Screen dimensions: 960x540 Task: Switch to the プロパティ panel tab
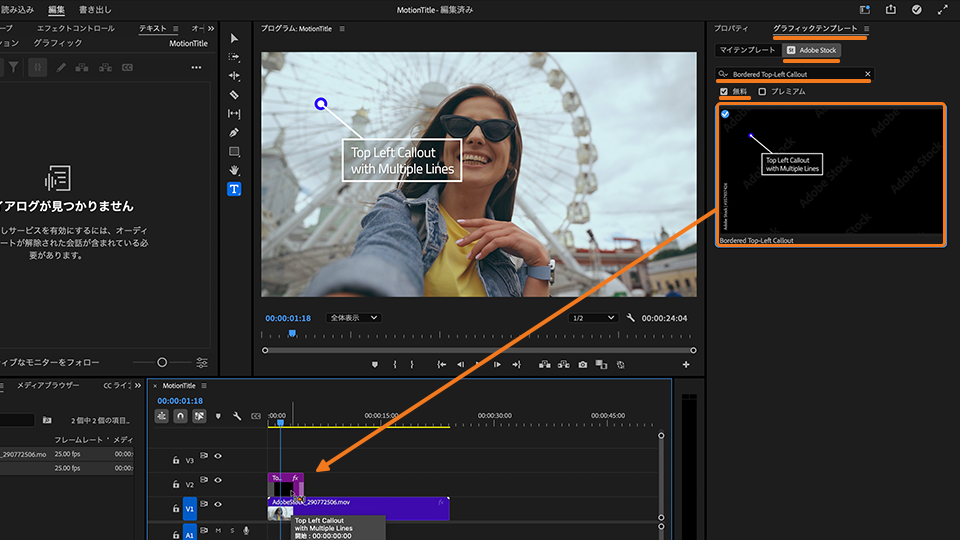730,29
